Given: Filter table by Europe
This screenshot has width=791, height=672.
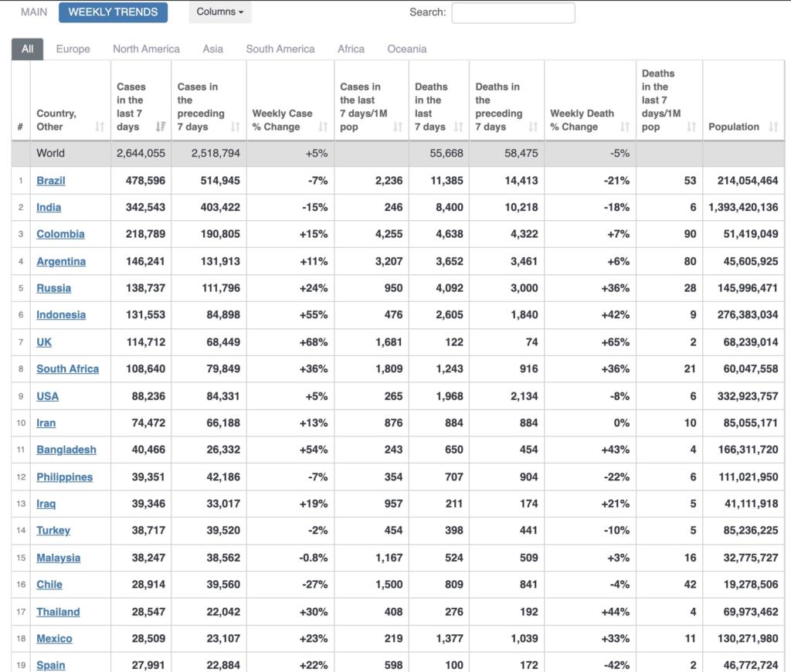Looking at the screenshot, I should pyautogui.click(x=73, y=49).
